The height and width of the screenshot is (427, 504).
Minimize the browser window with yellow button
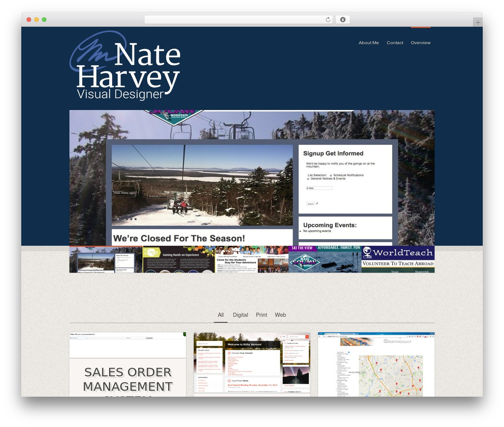pos(37,20)
